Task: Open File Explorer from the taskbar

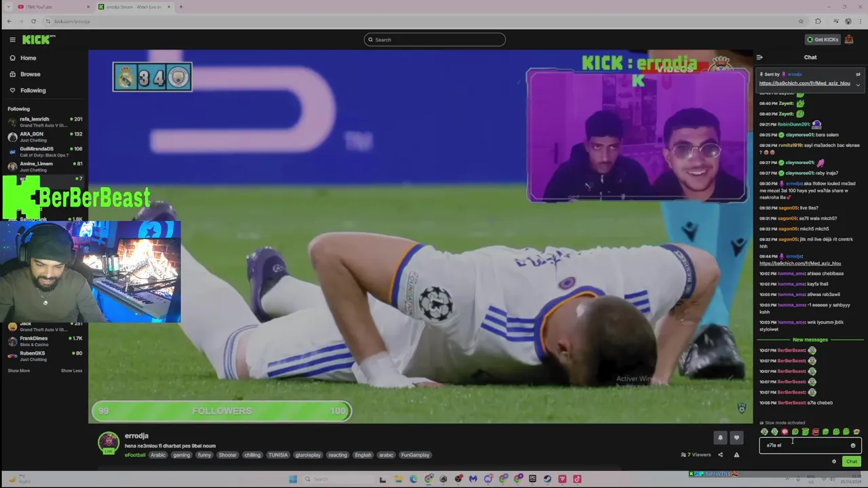Action: pos(398,479)
